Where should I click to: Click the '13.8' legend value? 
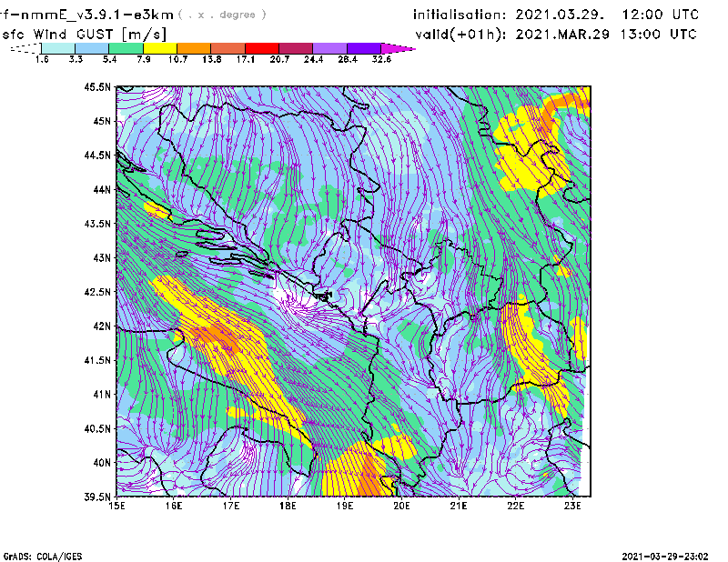[x=212, y=59]
